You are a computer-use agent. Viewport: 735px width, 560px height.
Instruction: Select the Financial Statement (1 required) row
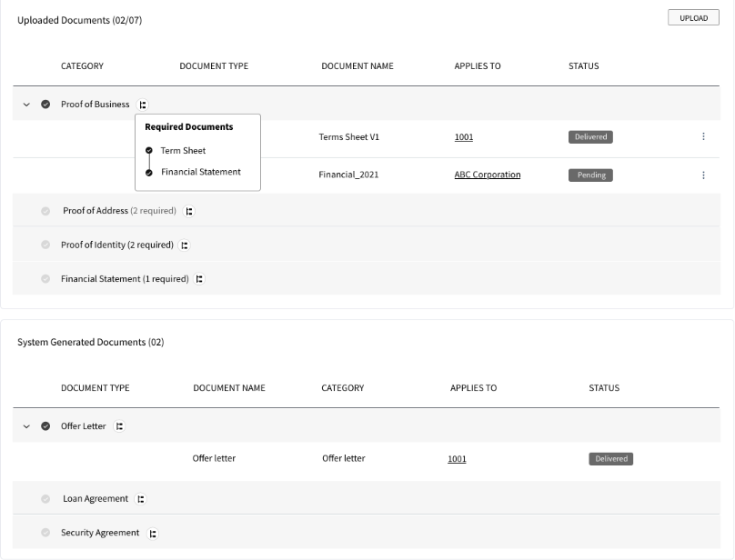pyautogui.click(x=367, y=279)
